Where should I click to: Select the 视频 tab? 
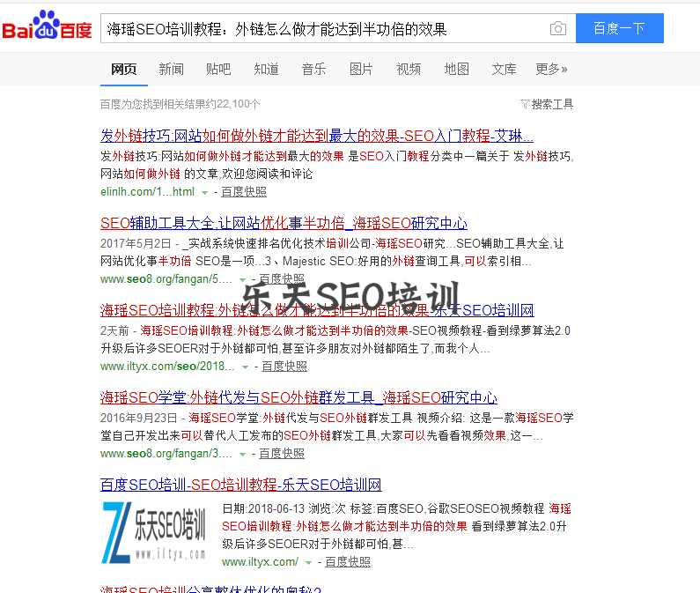click(409, 69)
